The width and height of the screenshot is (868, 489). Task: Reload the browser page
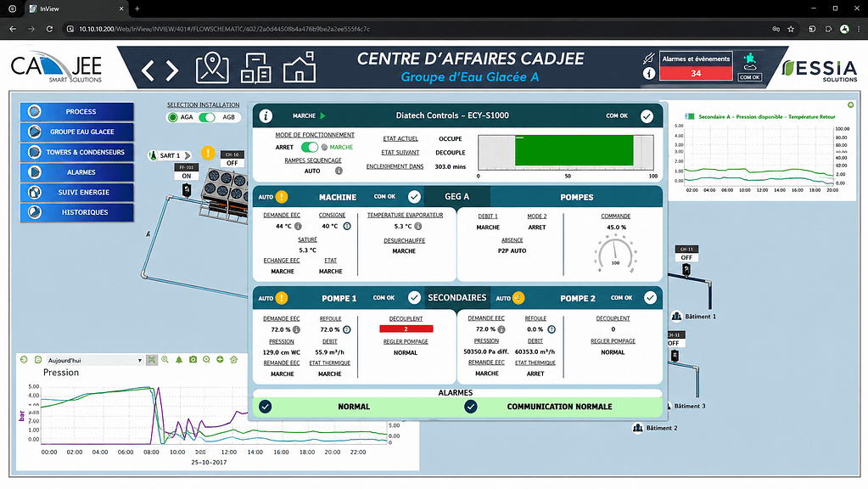(49, 29)
